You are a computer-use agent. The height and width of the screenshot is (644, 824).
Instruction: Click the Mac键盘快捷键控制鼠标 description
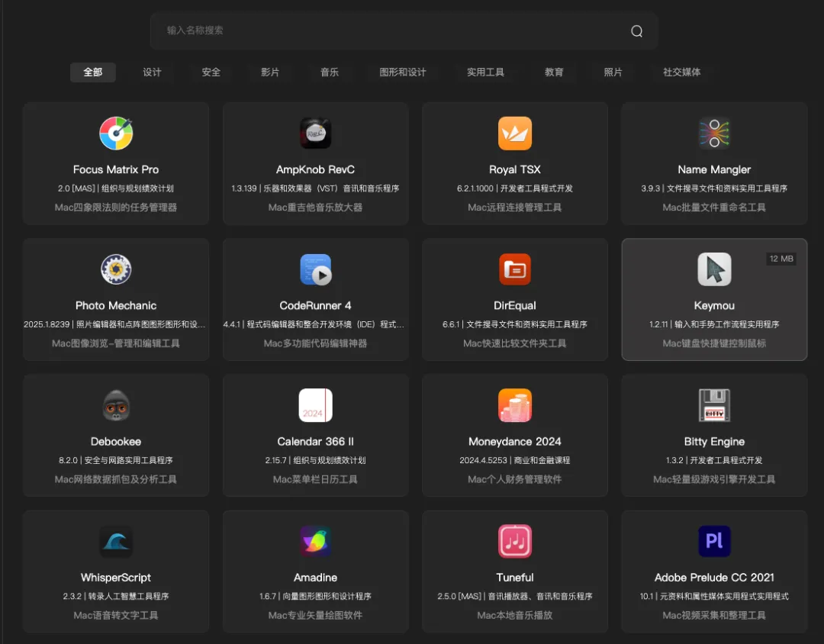(x=714, y=343)
